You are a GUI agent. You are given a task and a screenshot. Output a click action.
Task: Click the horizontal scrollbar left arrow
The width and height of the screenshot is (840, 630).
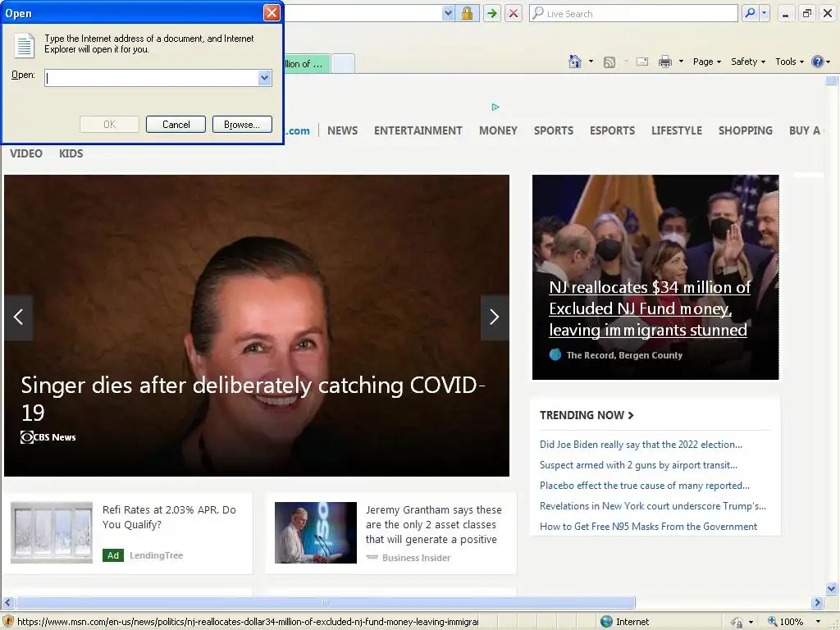[7, 603]
